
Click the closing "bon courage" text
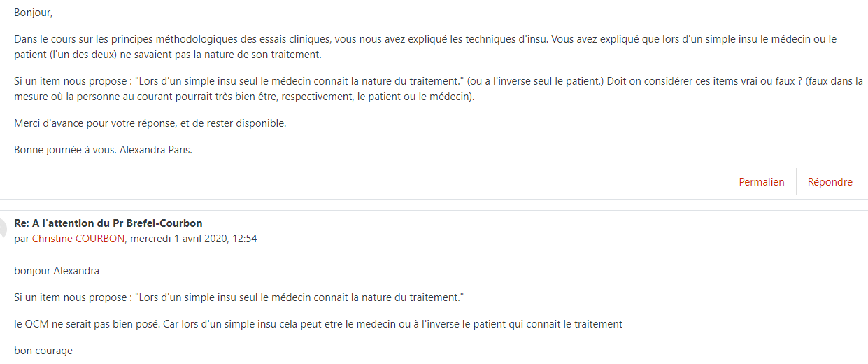tap(43, 351)
